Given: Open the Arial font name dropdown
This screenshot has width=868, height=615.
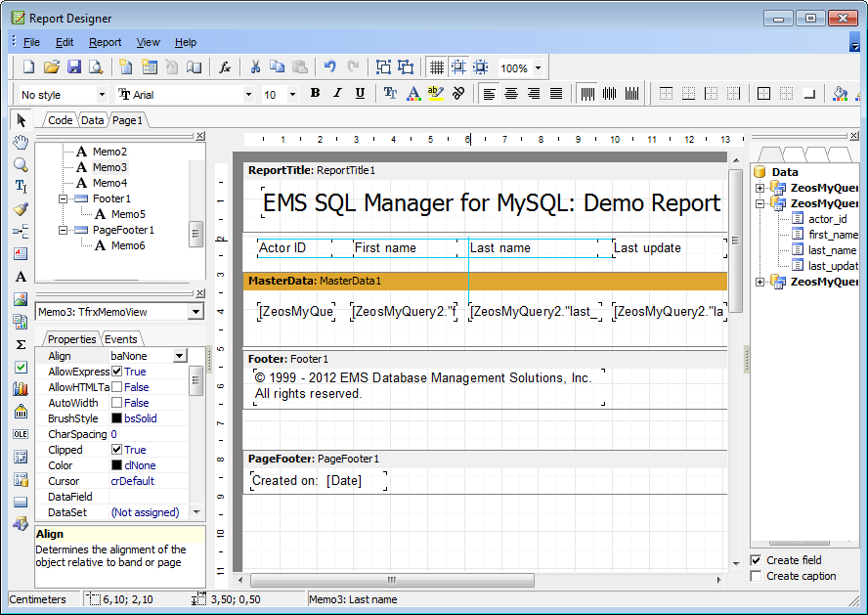Looking at the screenshot, I should (x=248, y=95).
